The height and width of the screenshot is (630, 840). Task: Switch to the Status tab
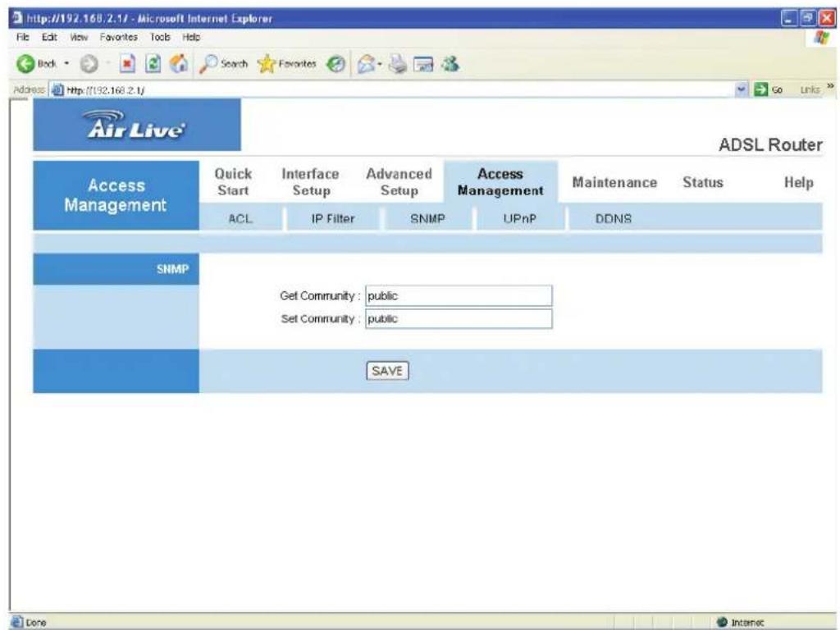(x=703, y=183)
